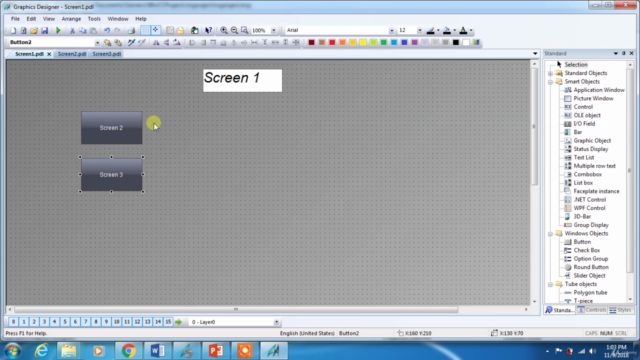Open the font size 12 dropdown

pyautogui.click(x=419, y=31)
